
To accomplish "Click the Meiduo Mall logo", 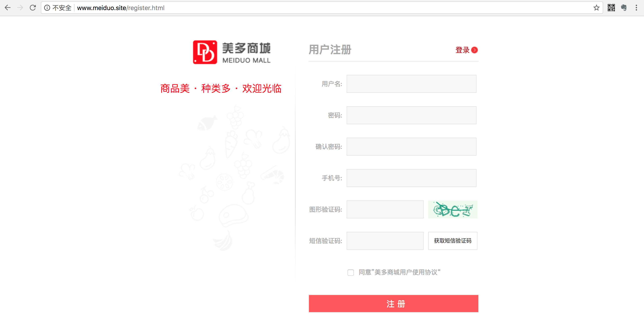I will tap(232, 52).
